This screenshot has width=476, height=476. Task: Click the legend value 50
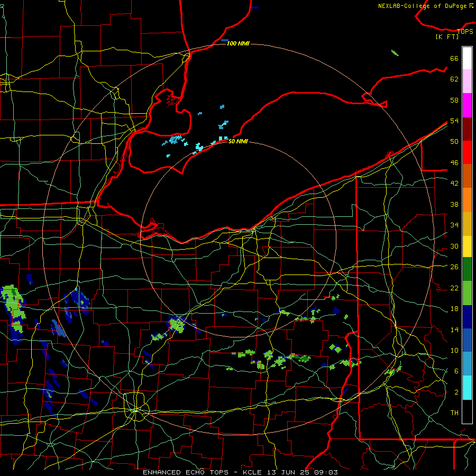pos(454,141)
